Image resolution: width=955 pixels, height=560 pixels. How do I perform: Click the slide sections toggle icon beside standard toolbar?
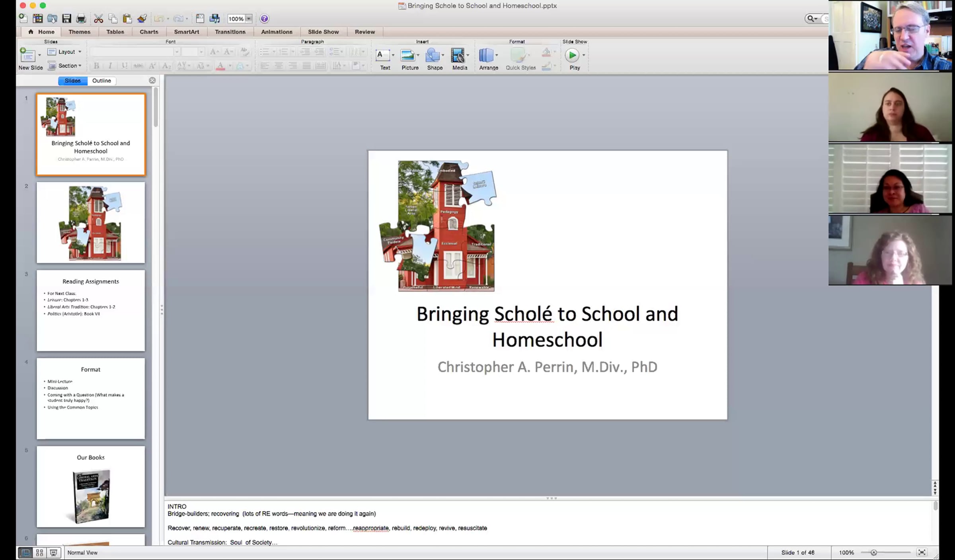click(x=200, y=18)
